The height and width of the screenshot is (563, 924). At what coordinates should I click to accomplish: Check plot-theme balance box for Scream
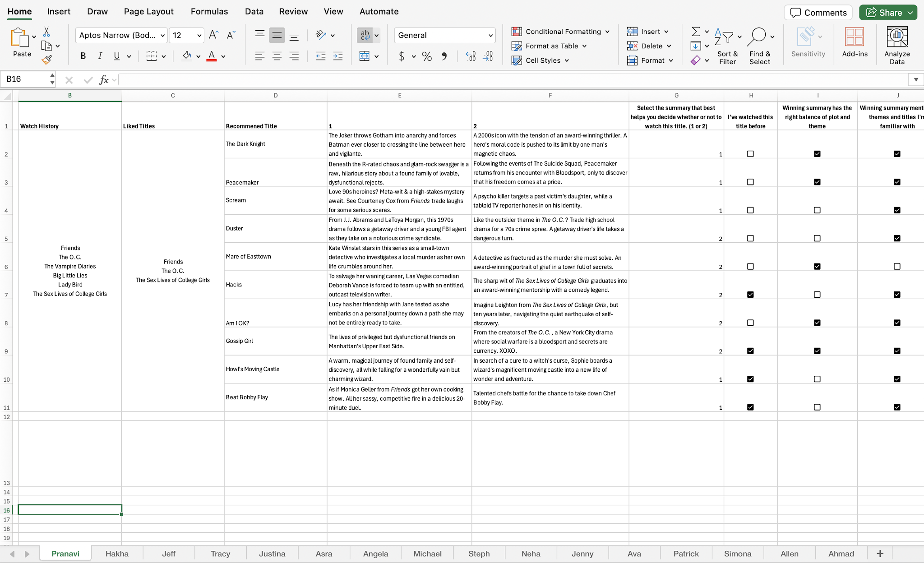pos(817,210)
